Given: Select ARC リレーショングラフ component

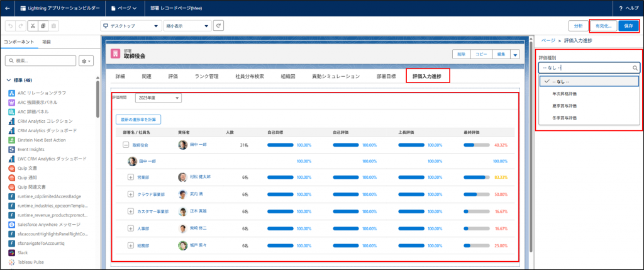Looking at the screenshot, I should point(42,93).
